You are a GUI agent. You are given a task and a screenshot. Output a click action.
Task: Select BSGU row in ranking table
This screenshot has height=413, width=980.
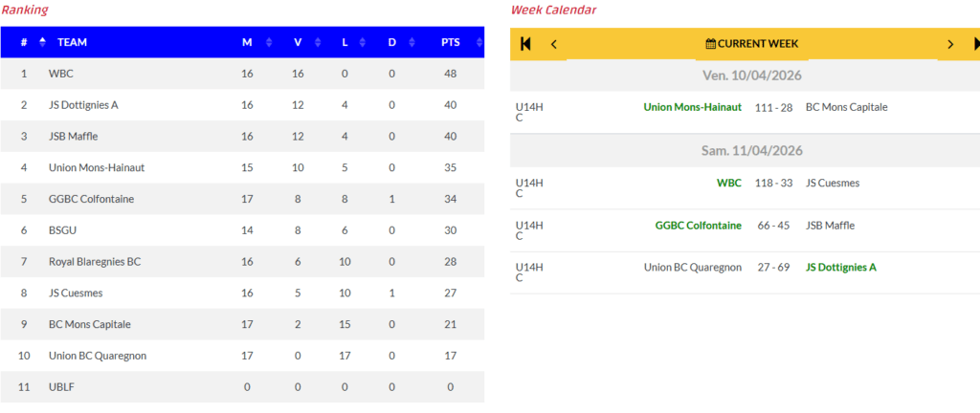tap(63, 230)
